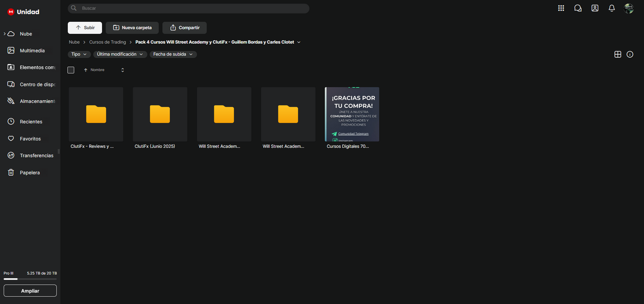Show the info panel icon
This screenshot has width=644, height=304.
(629, 54)
